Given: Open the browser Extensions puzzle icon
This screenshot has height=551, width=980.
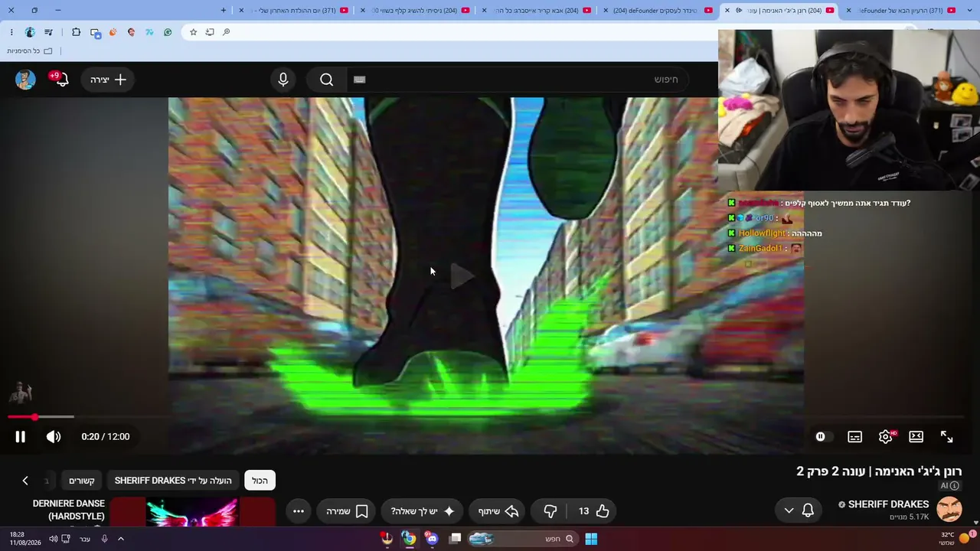Looking at the screenshot, I should pos(76,32).
